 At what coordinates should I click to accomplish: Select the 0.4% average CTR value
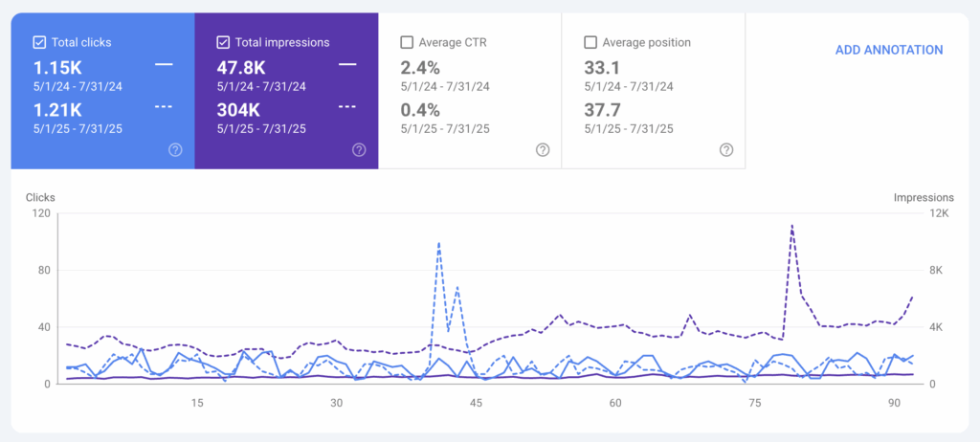click(x=420, y=110)
